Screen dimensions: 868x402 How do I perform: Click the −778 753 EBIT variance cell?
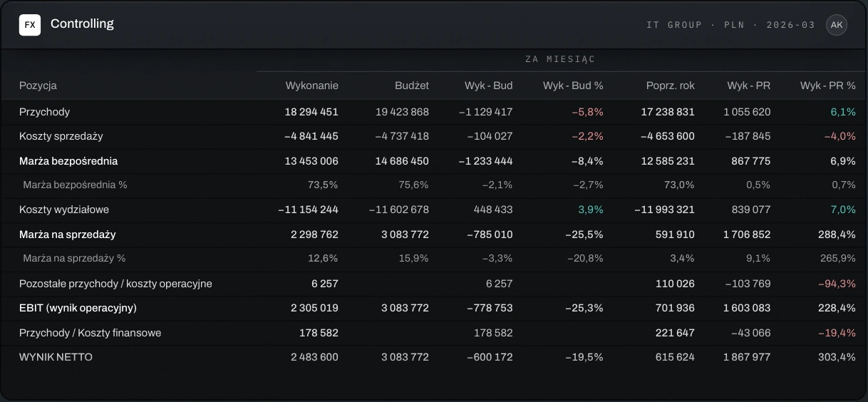pos(490,308)
